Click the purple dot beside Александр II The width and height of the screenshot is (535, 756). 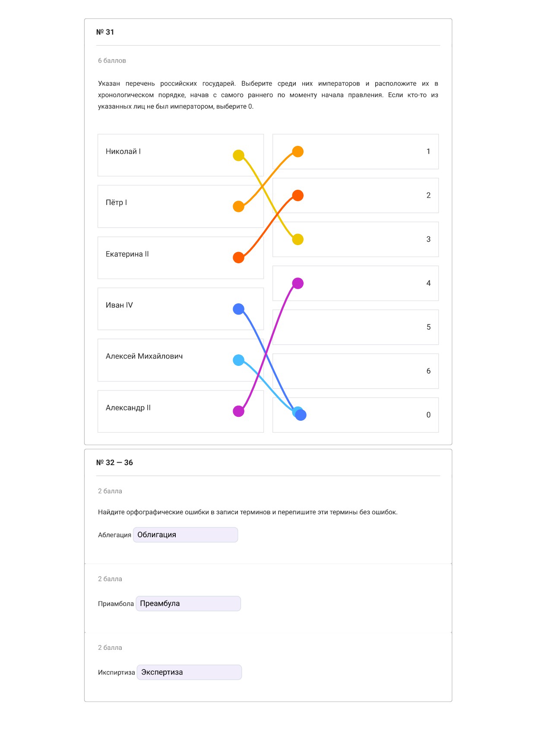238,411
